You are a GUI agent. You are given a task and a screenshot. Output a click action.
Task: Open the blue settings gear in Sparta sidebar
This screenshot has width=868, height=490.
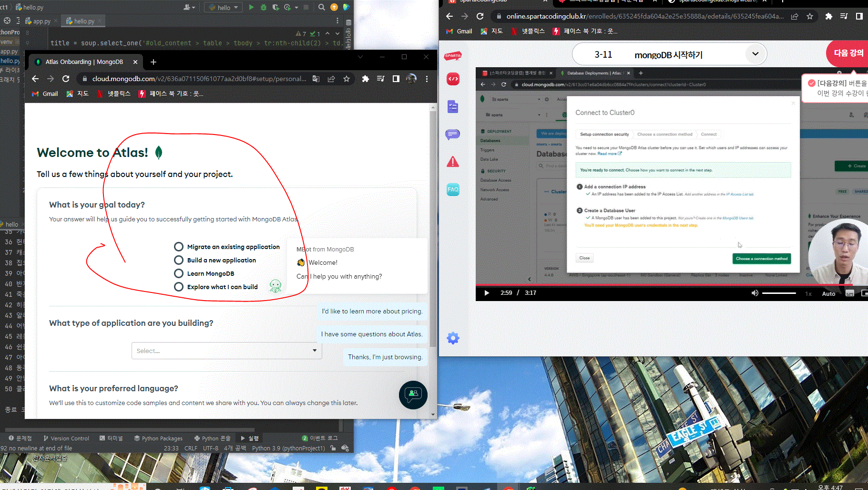(453, 338)
